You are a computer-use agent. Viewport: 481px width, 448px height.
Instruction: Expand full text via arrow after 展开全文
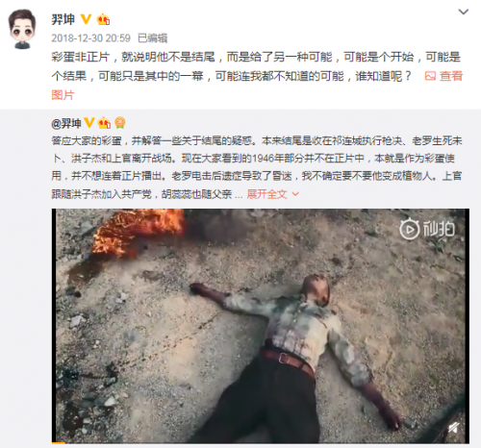click(295, 194)
